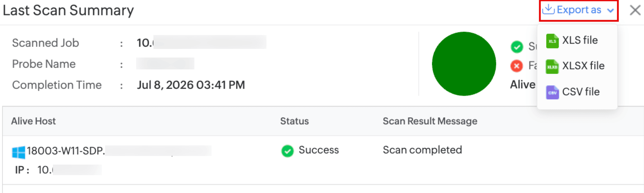This screenshot has height=193, width=644.
Task: Click the CSV file icon
Action: point(552,92)
